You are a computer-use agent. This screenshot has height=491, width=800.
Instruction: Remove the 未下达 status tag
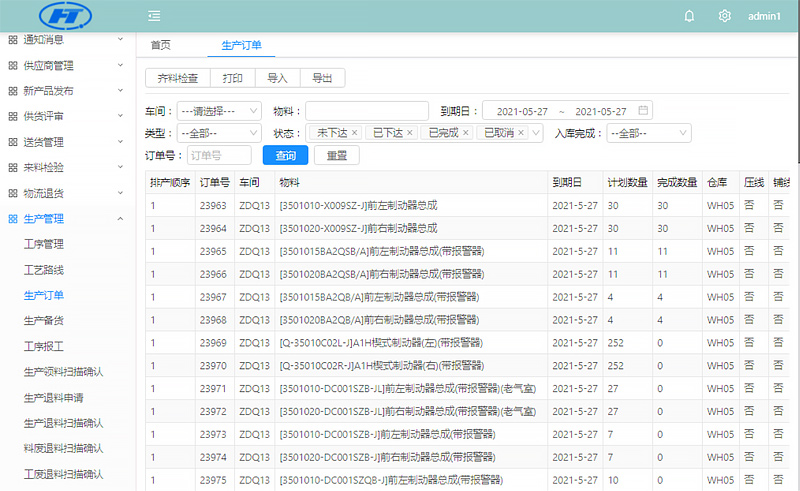[354, 133]
